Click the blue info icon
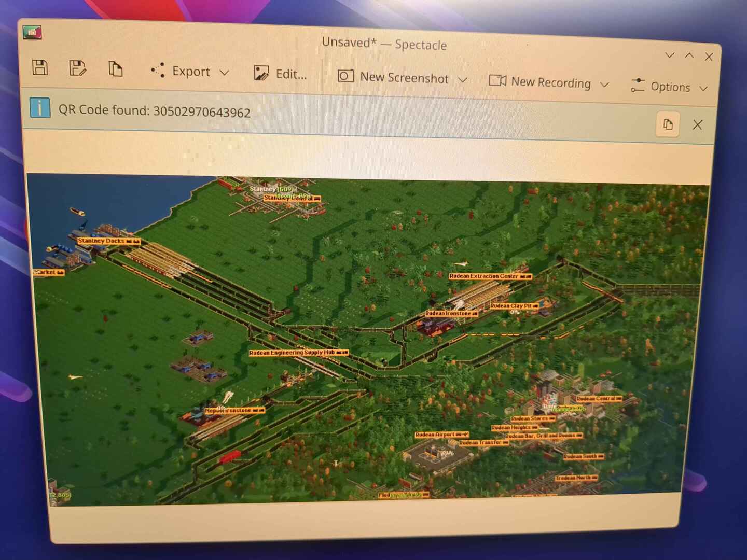This screenshot has width=747, height=560. tap(40, 108)
